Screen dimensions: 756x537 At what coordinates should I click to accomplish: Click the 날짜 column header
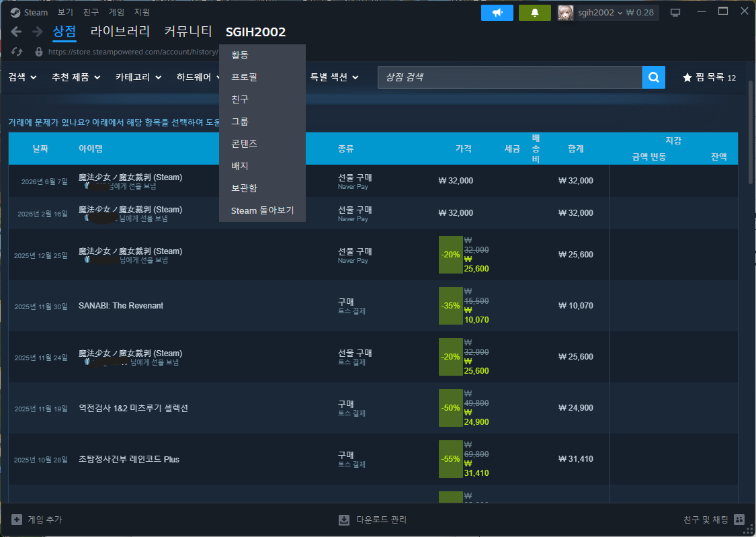[x=40, y=149]
